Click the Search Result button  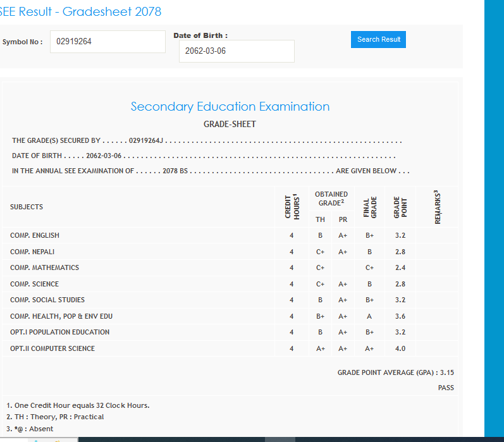coord(378,39)
